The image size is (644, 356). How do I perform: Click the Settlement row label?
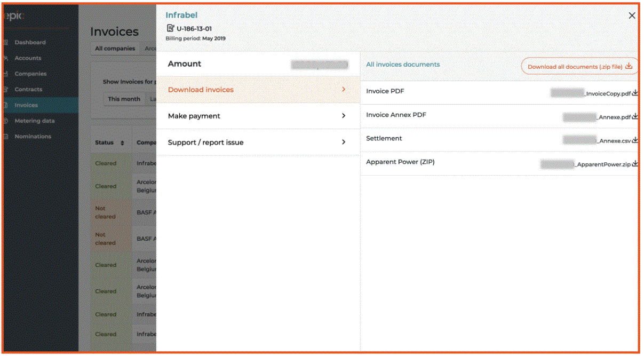384,138
